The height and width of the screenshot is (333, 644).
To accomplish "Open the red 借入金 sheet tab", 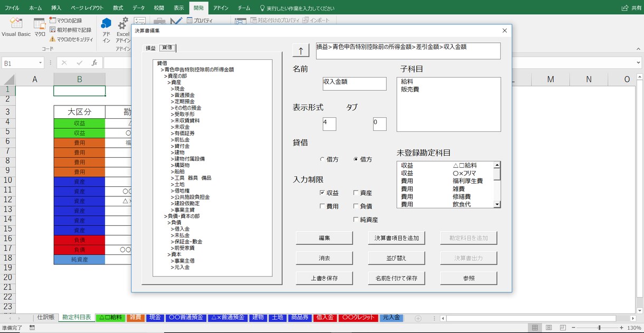I will 324,318.
